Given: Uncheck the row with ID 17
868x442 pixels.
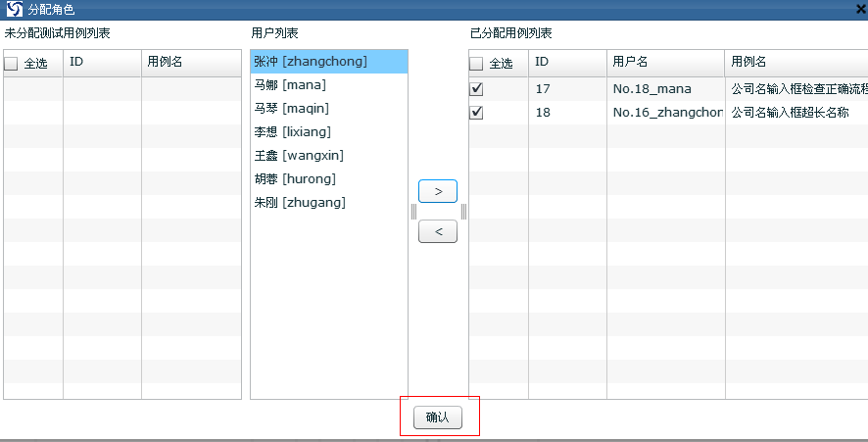Looking at the screenshot, I should (x=477, y=89).
